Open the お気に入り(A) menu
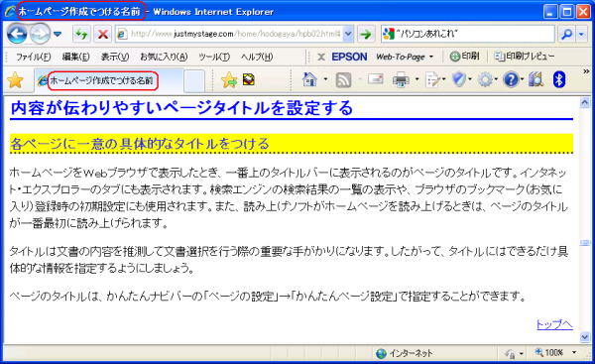 pyautogui.click(x=164, y=57)
